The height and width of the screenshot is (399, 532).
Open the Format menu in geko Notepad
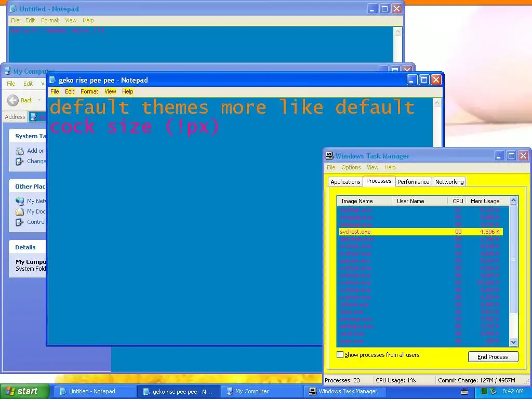pos(89,91)
